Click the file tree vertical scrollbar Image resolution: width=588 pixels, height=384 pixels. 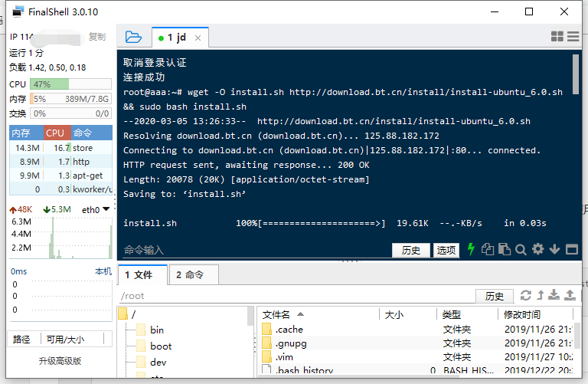(250, 316)
